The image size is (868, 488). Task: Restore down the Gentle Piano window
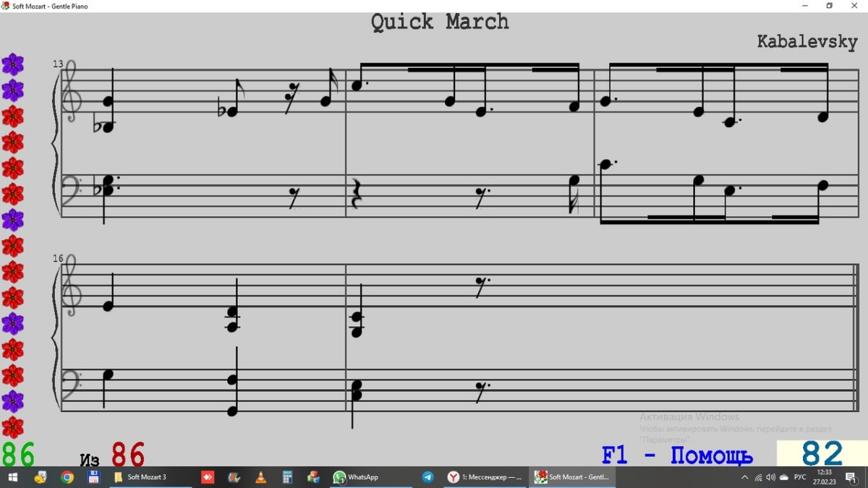click(x=829, y=6)
